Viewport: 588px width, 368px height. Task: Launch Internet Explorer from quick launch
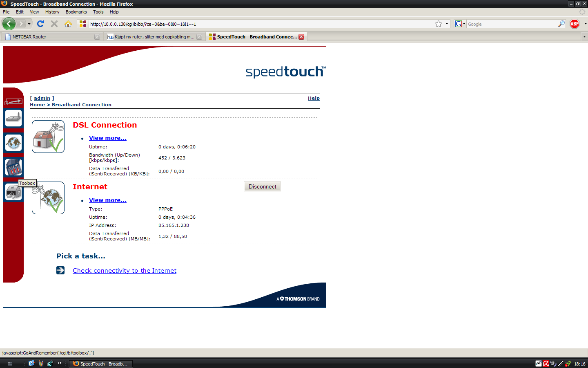(x=31, y=364)
